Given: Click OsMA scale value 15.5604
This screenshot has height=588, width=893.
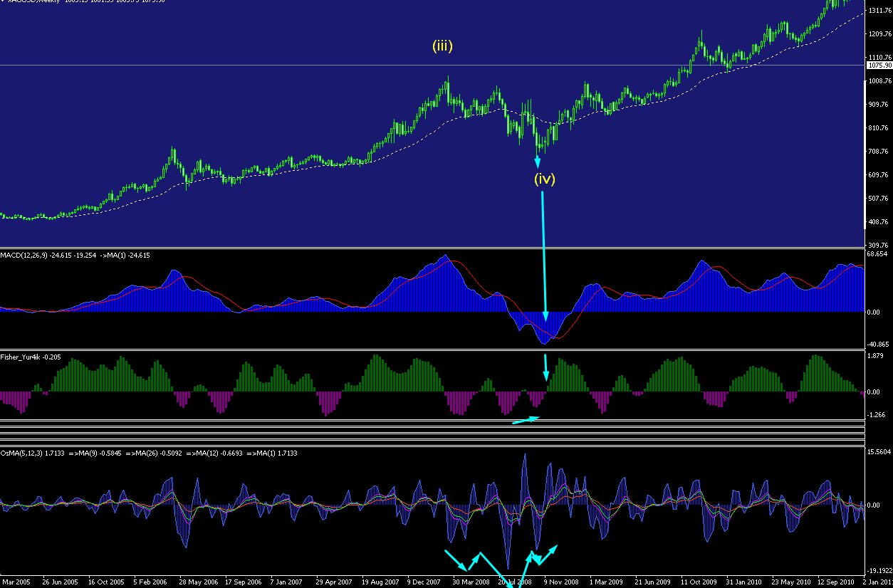Looking at the screenshot, I should (x=880, y=452).
